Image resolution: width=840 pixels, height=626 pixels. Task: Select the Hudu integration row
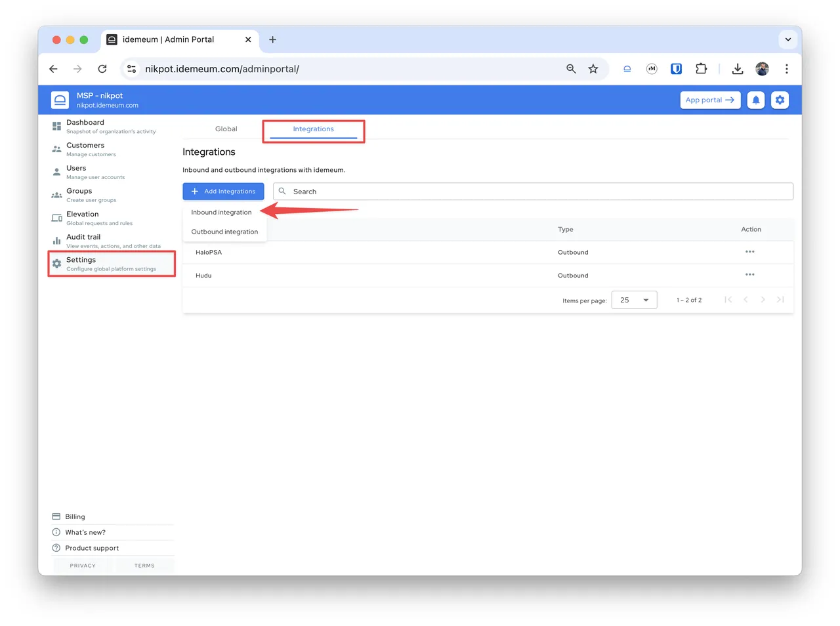pyautogui.click(x=488, y=276)
